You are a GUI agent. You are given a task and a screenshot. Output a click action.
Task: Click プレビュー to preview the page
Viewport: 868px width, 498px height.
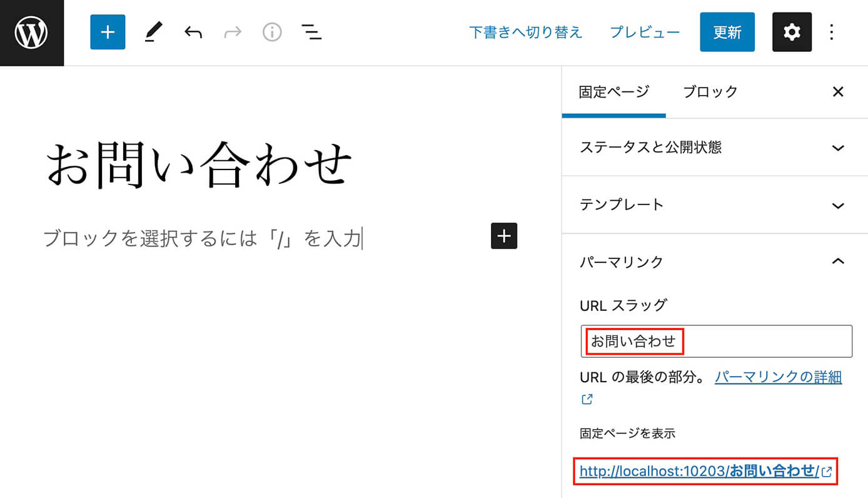645,33
